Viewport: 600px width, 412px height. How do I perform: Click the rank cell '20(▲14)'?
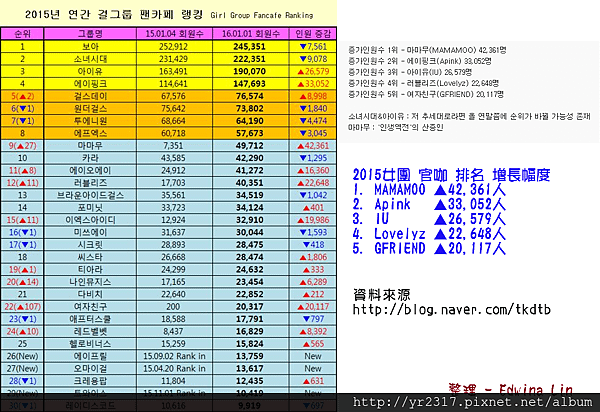tap(22, 282)
